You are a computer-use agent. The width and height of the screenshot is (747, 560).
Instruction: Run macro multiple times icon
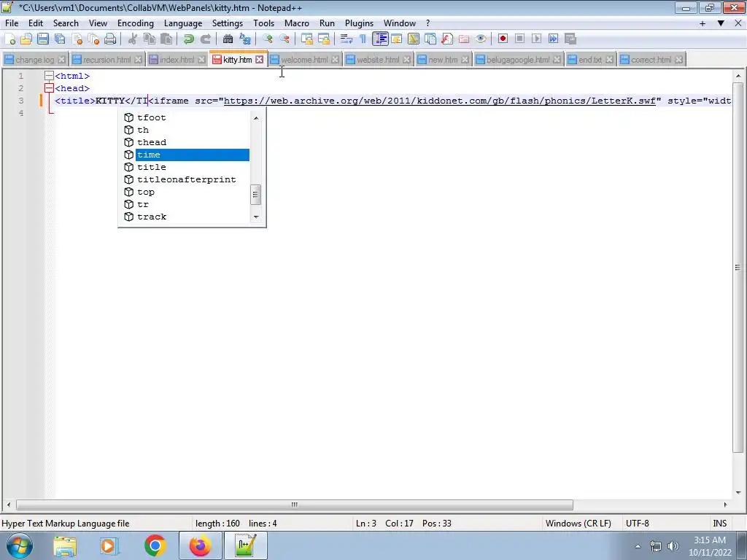click(554, 39)
